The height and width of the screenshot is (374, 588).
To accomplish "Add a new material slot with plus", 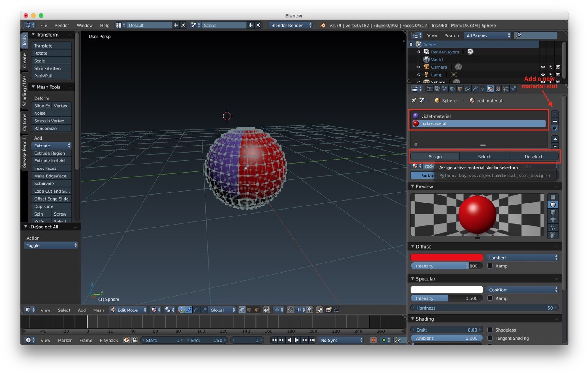I will pos(555,114).
